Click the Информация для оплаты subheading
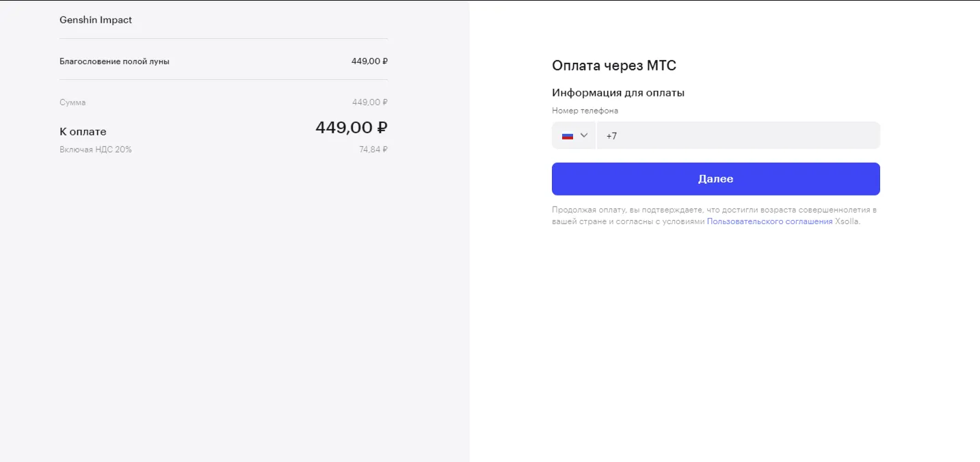 click(618, 93)
